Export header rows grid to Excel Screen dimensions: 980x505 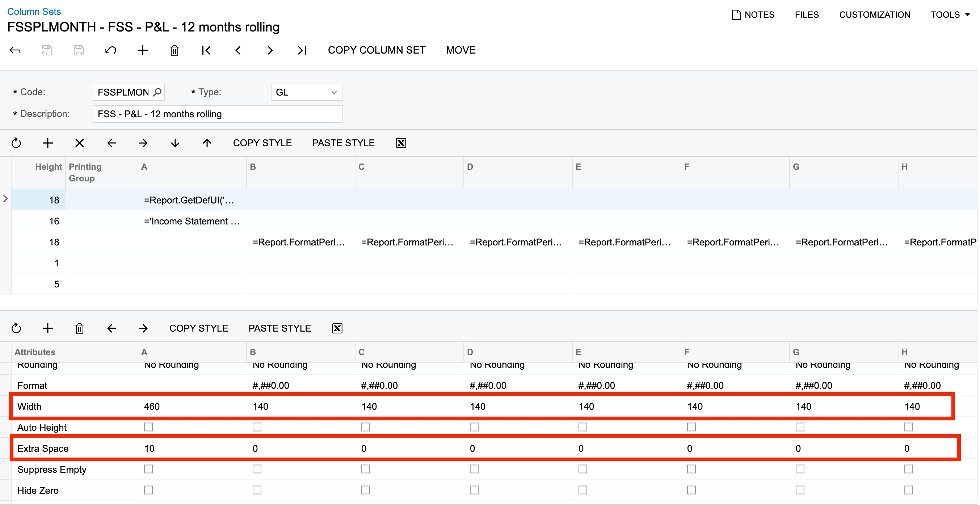[x=401, y=143]
